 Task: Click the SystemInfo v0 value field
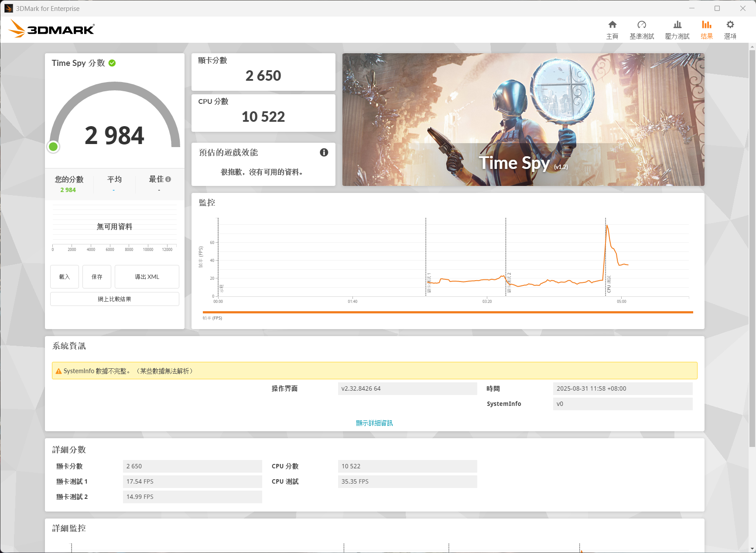[x=623, y=404]
